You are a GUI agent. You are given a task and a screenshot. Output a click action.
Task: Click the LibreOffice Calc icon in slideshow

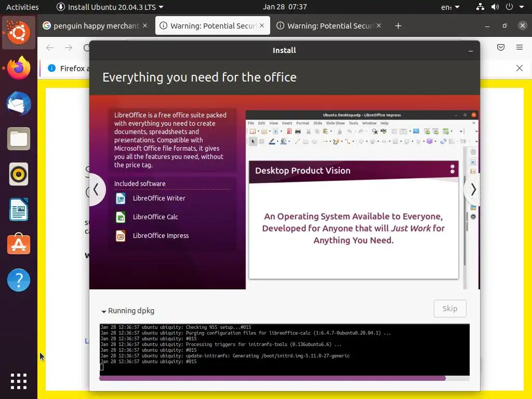(121, 217)
